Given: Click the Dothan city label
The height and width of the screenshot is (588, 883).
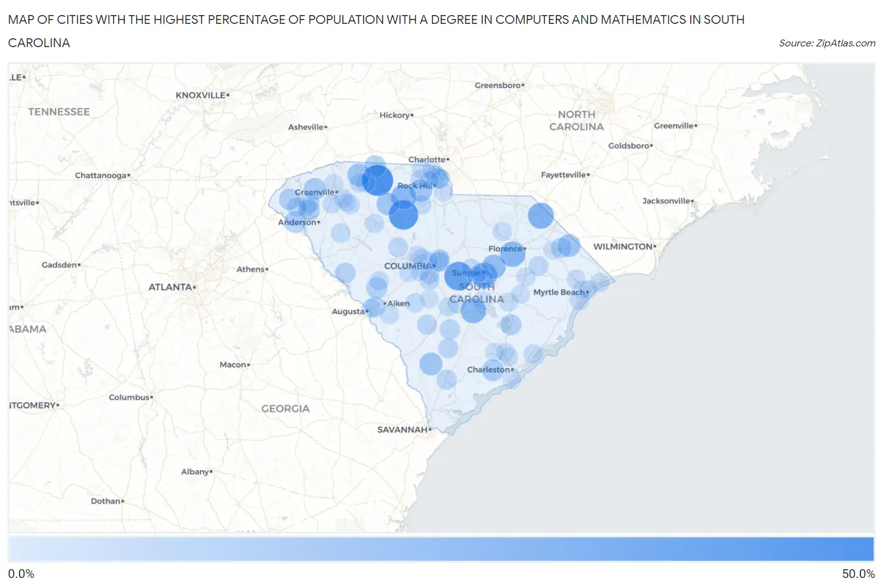Looking at the screenshot, I should (x=107, y=501).
